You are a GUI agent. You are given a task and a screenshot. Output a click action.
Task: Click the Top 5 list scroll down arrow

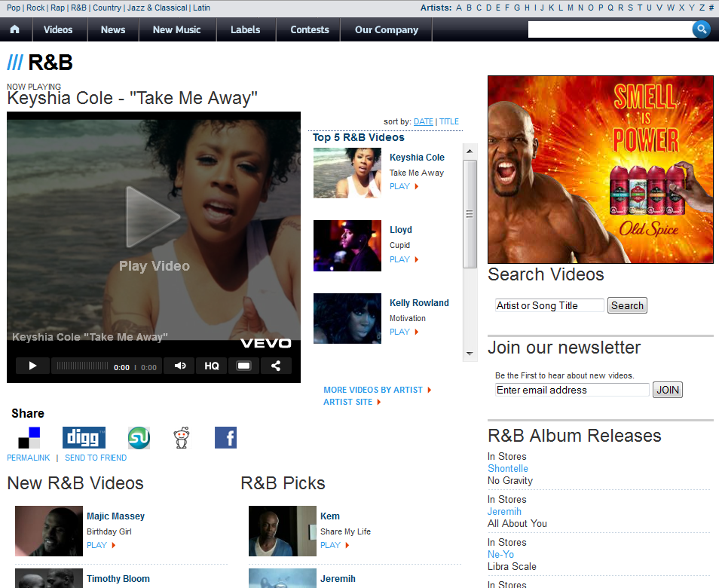[470, 354]
